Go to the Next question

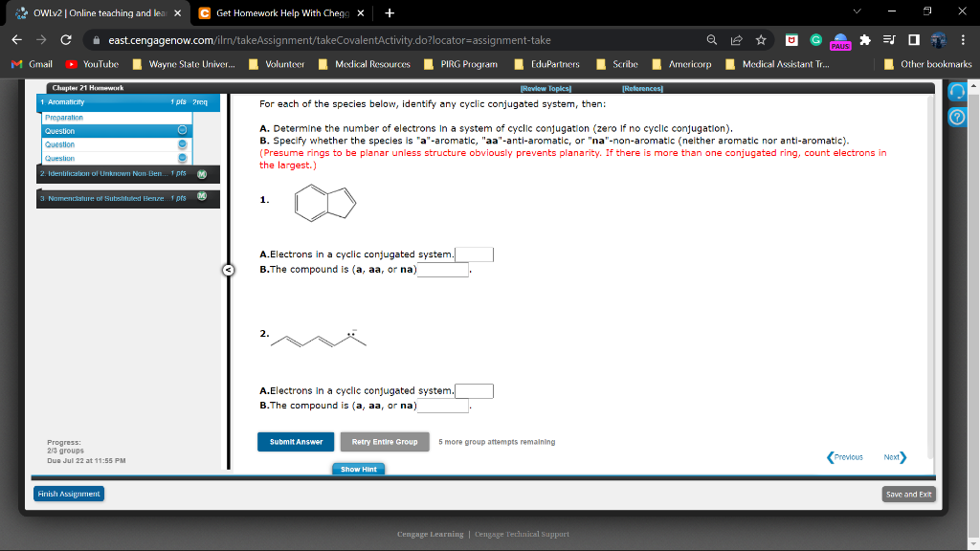tap(895, 457)
